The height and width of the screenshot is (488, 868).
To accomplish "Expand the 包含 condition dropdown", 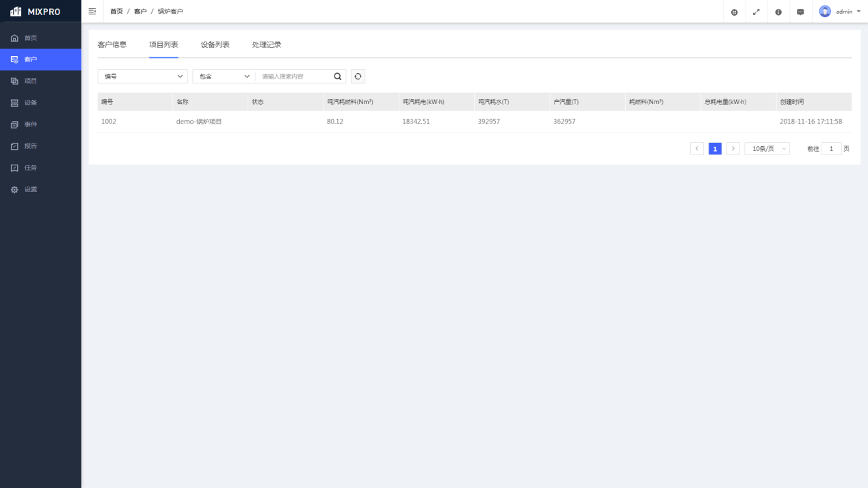I will tap(224, 77).
